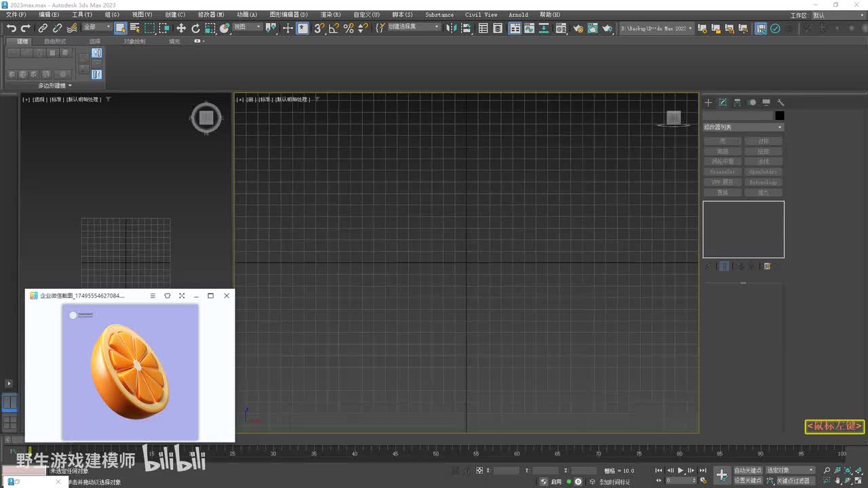Choose the Rectangular Selection Region tool
868x488 pixels.
(x=149, y=28)
